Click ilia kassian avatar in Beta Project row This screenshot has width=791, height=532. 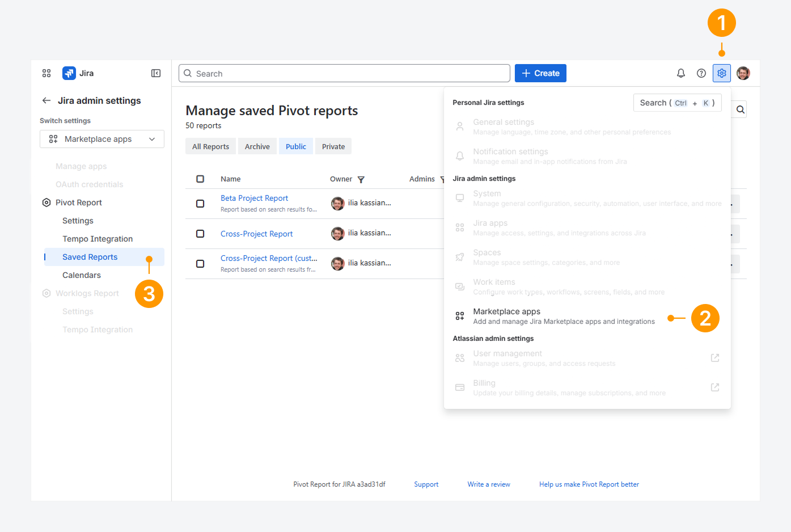tap(338, 204)
